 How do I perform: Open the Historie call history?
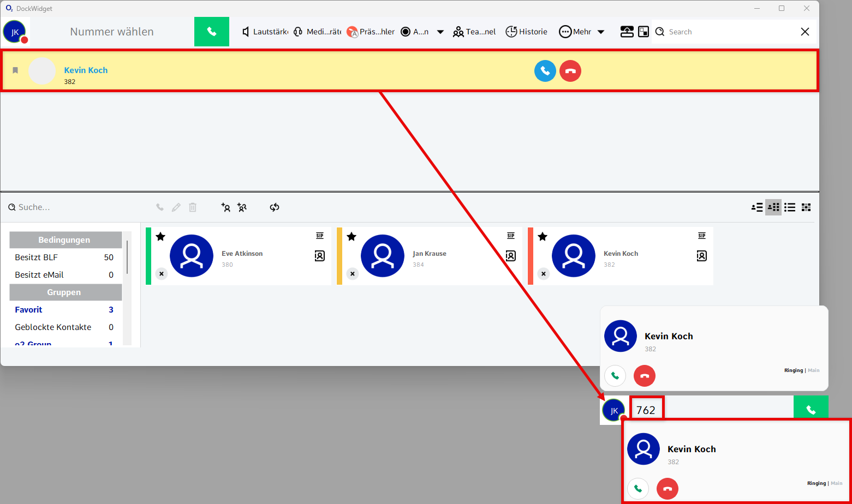526,32
